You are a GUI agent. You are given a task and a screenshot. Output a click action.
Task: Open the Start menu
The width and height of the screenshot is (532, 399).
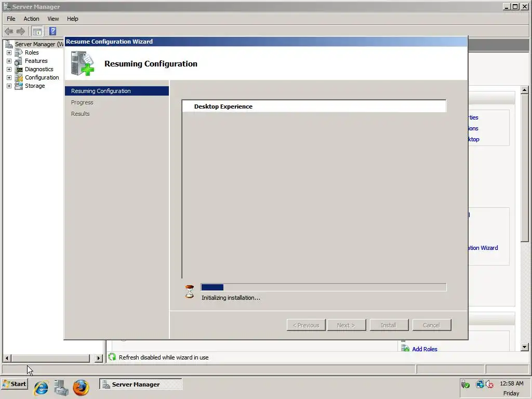(x=14, y=384)
